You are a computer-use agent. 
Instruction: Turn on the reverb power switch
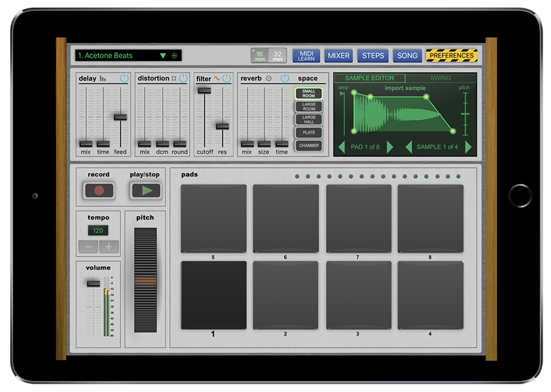[285, 78]
